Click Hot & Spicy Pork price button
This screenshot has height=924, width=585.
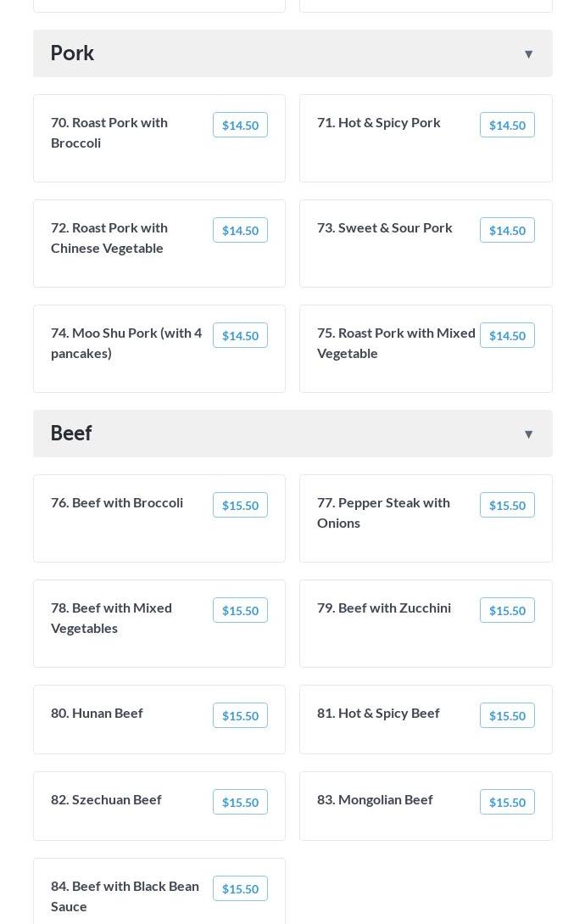tap(507, 126)
